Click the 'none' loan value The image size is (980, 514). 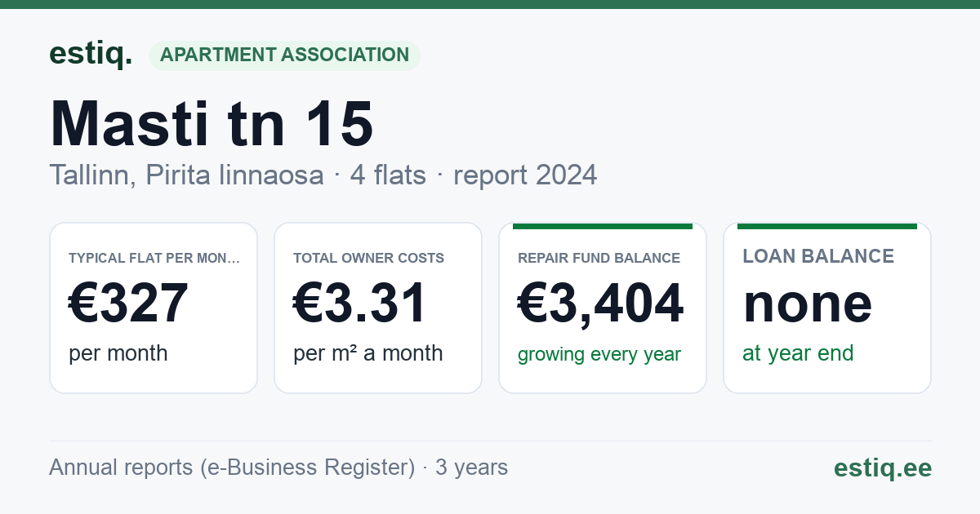point(808,303)
